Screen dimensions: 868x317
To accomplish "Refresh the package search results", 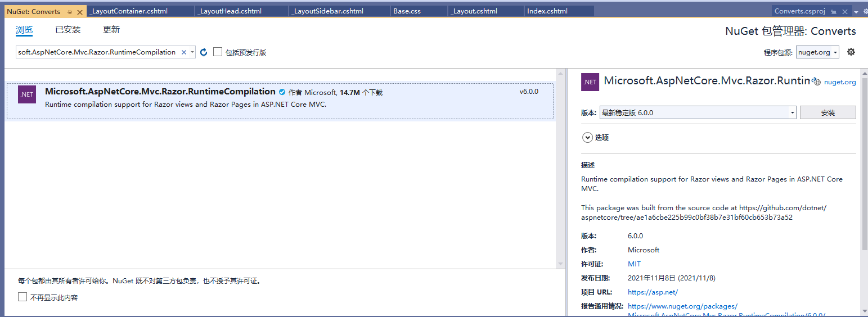I will (204, 52).
